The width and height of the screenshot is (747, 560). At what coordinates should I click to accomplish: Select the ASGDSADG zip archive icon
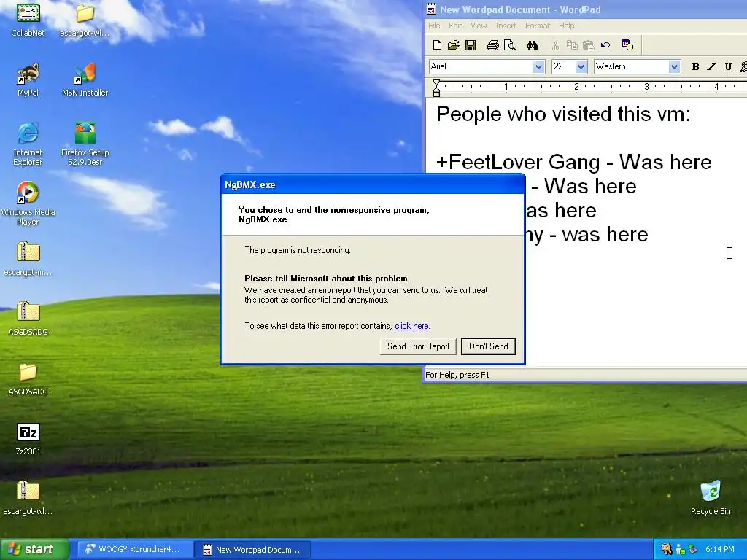(28, 319)
